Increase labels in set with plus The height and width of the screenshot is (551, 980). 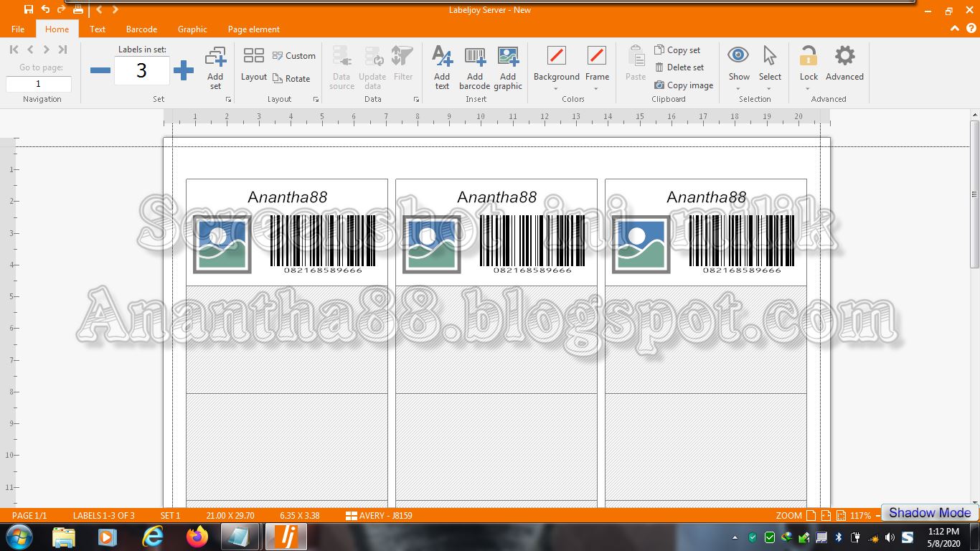(x=184, y=70)
